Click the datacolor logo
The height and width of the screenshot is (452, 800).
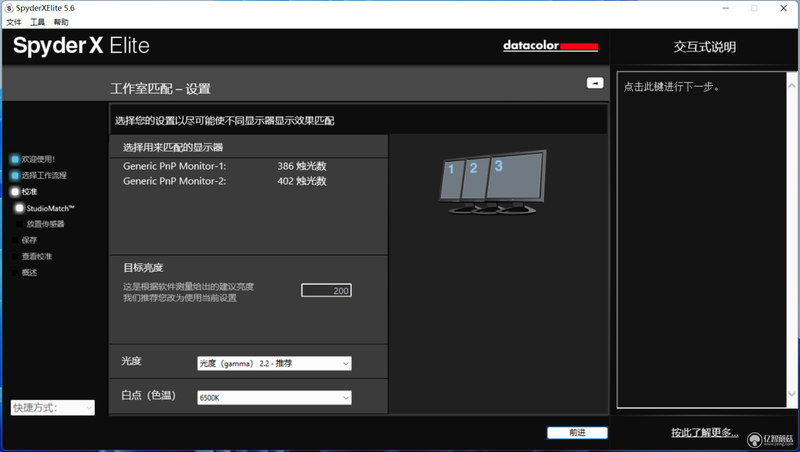click(551, 46)
